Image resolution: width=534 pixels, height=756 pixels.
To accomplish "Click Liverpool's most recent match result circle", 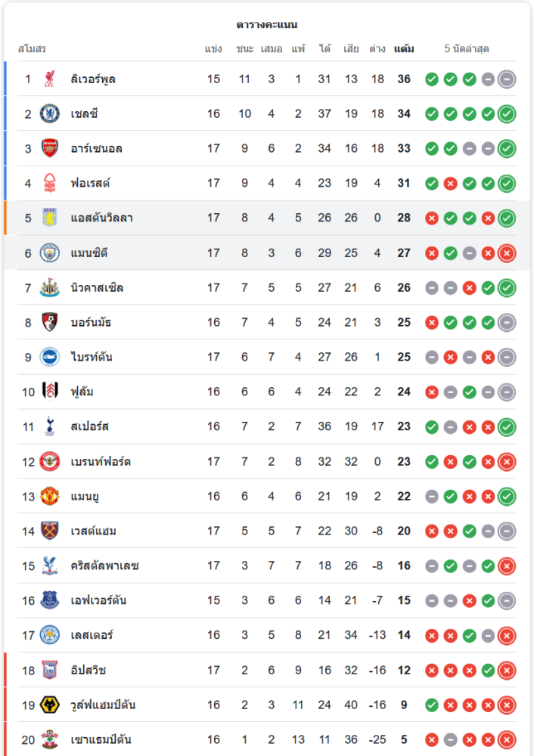I will click(x=507, y=79).
